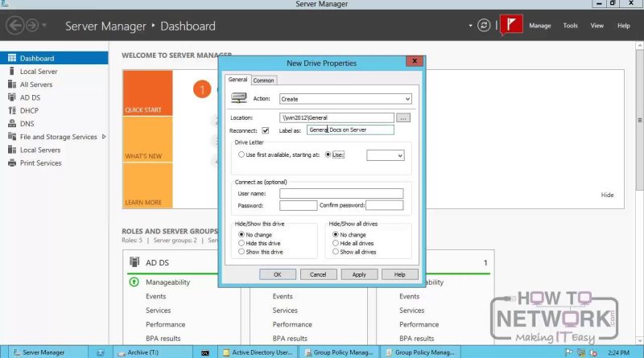
Task: Select the Use drive letter radio button
Action: coord(328,154)
